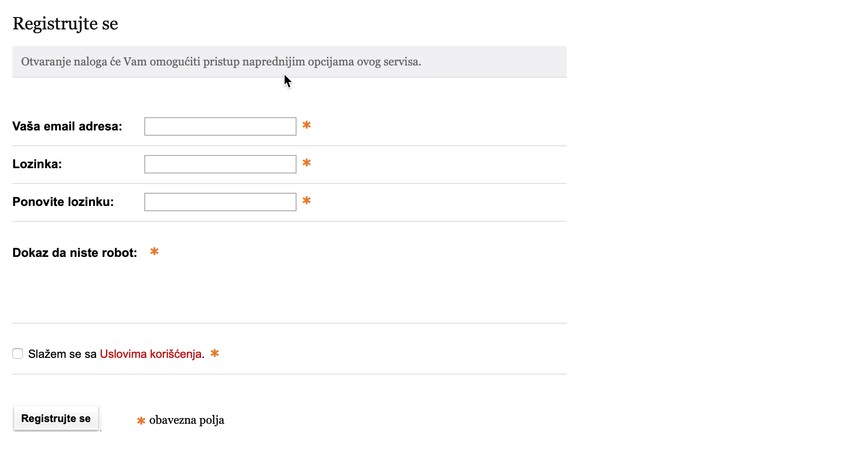Viewport: 850px width, 476px height.
Task: Click the Ponovite lozinku label
Action: coord(63,202)
